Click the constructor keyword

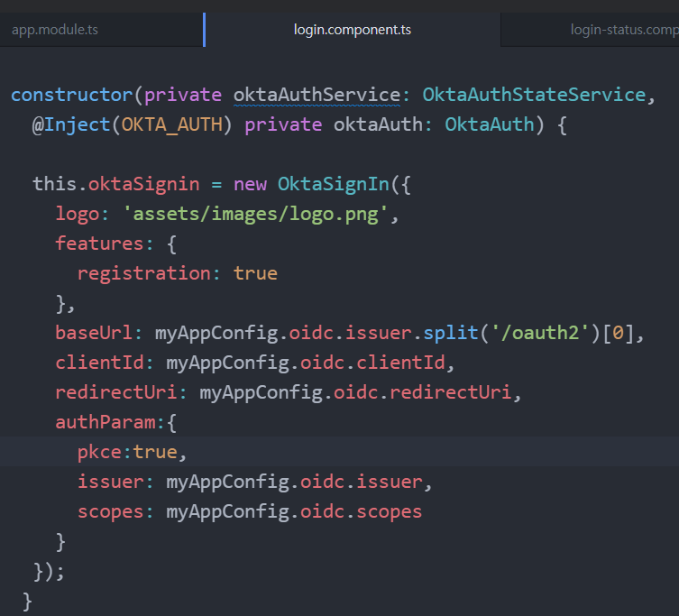coord(72,95)
